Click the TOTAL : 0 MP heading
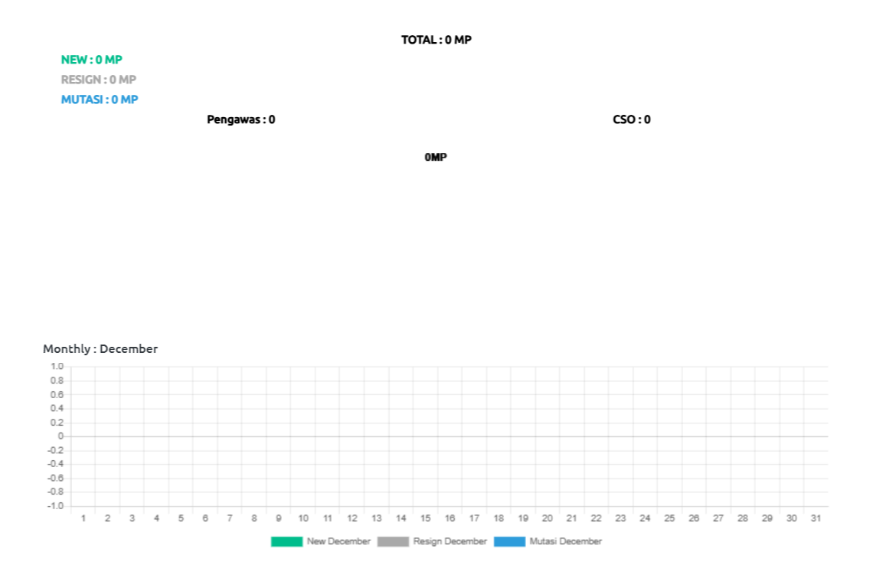 pos(436,40)
